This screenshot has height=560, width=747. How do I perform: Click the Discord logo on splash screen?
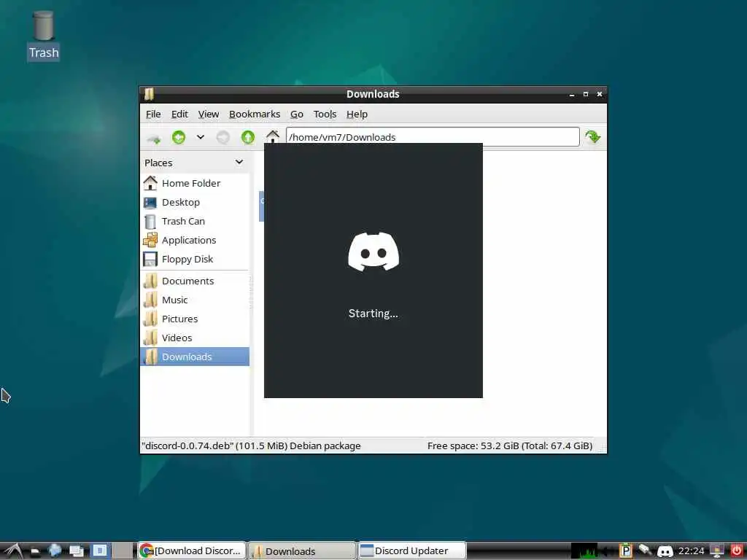pos(373,252)
